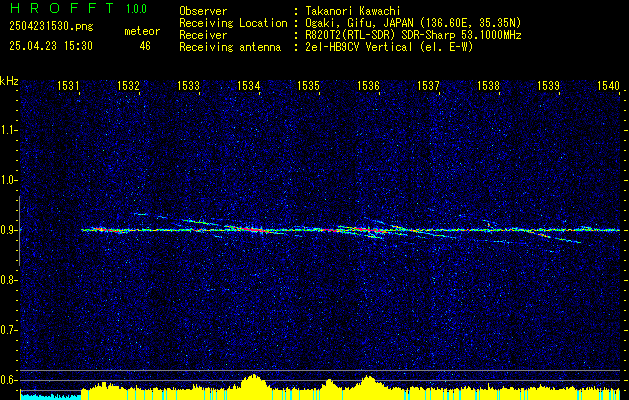Click the 1533 time marker

pos(188,85)
